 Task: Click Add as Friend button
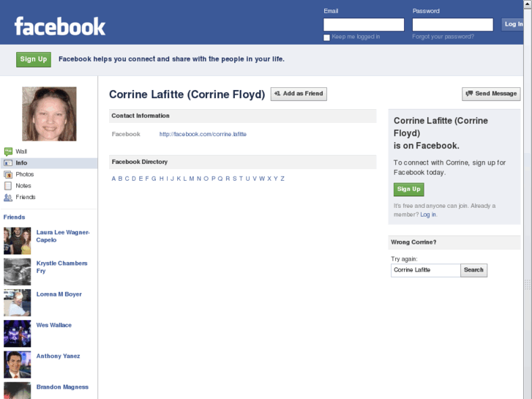pos(299,94)
